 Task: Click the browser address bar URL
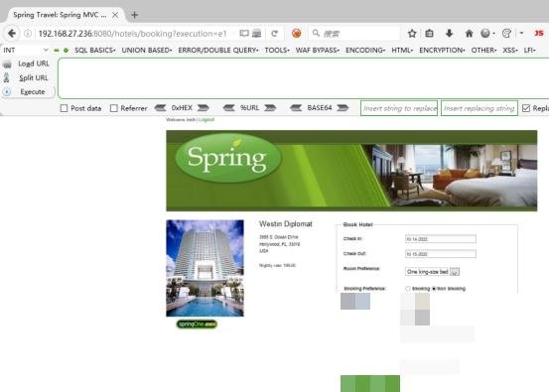pos(133,34)
